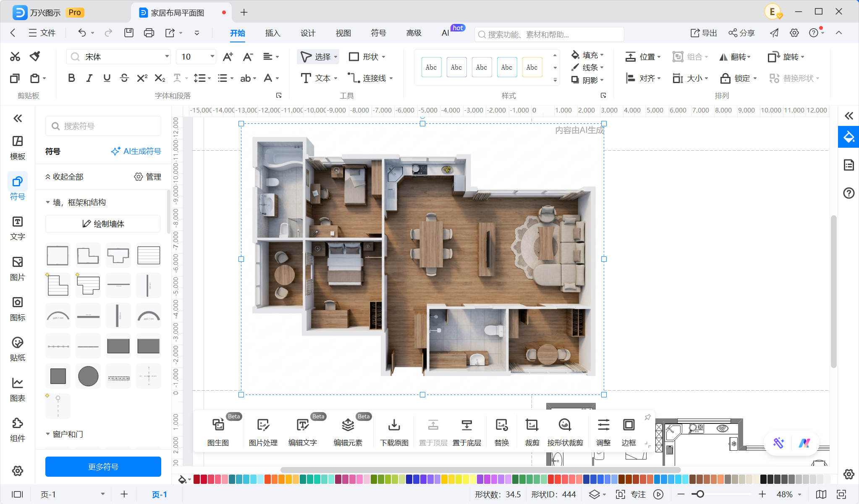This screenshot has width=859, height=504.
Task: Open the 图表 charts sidebar panel
Action: coord(18,389)
